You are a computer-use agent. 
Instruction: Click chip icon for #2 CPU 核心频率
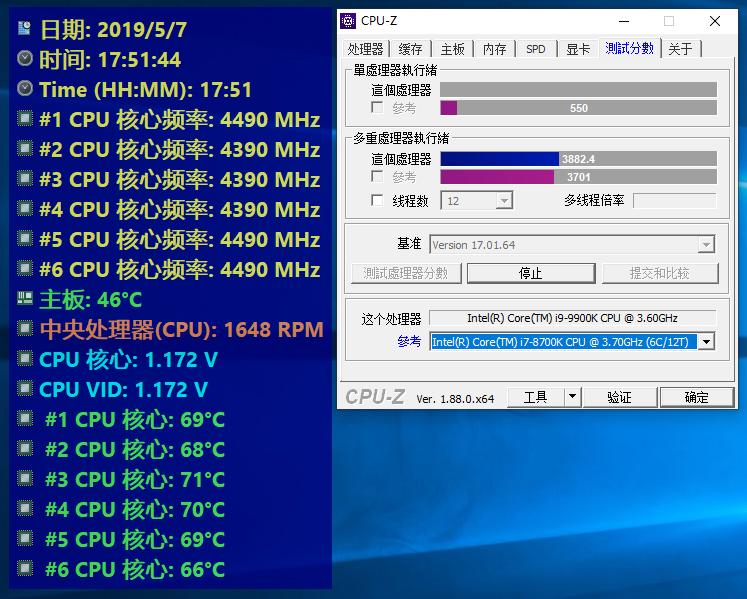25,148
